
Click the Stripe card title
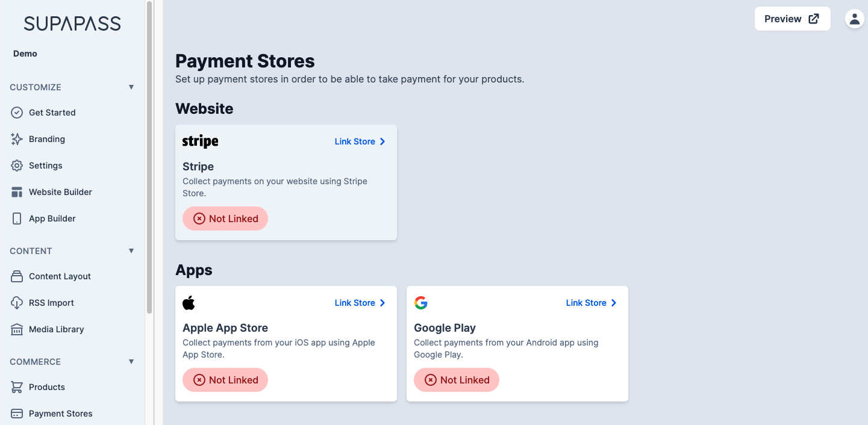(198, 167)
